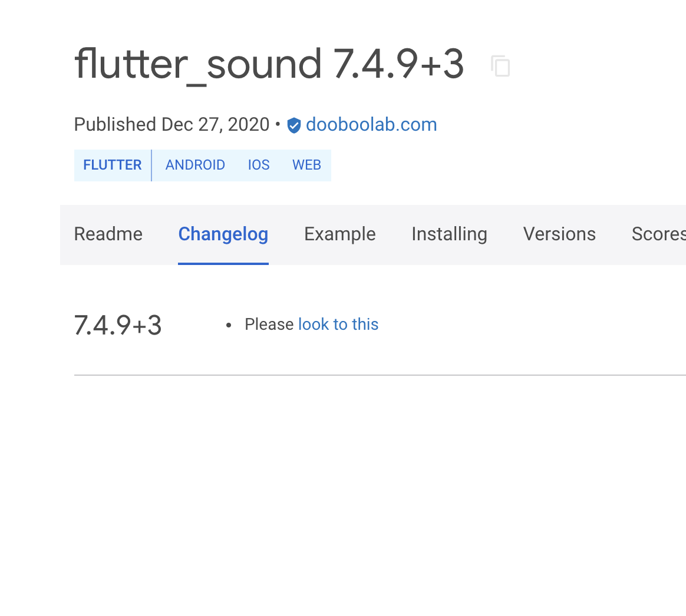
Task: Click the flutter_sound 7.4.9+3 page title
Action: pos(268,64)
